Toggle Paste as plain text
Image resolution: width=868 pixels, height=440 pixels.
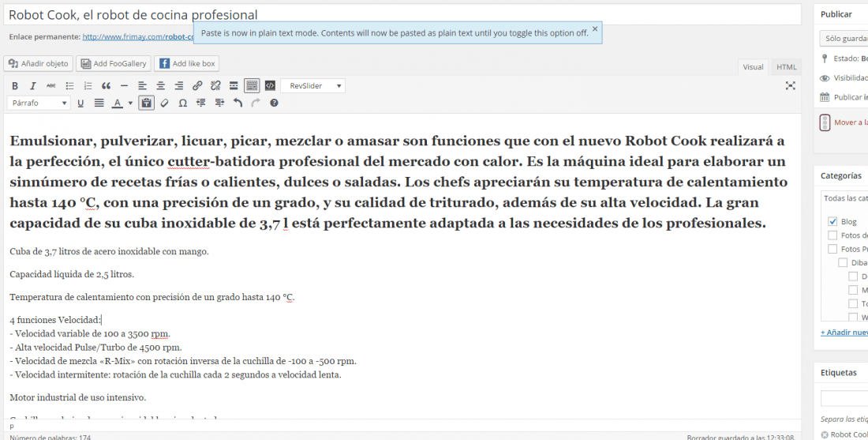click(x=146, y=103)
